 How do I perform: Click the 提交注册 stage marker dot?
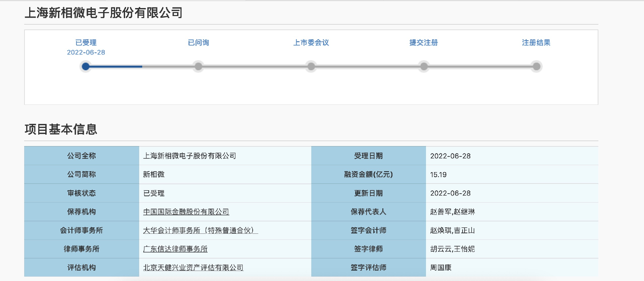coord(424,66)
